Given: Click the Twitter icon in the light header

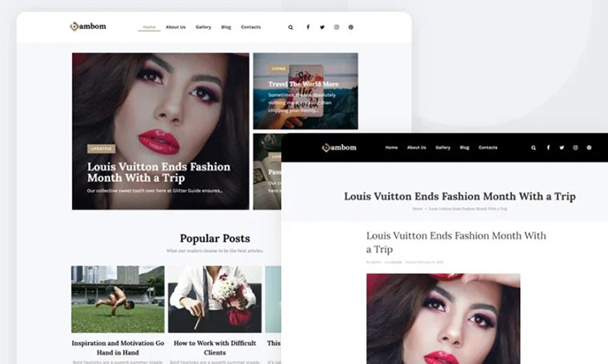Looking at the screenshot, I should [322, 27].
